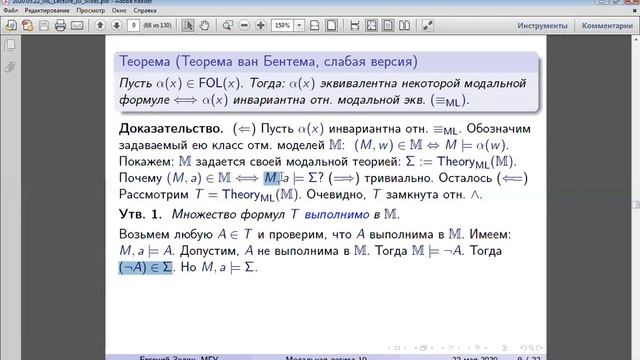Viewport: 640px width, 360px height.
Task: Open the Файл menu
Action: click(x=11, y=11)
